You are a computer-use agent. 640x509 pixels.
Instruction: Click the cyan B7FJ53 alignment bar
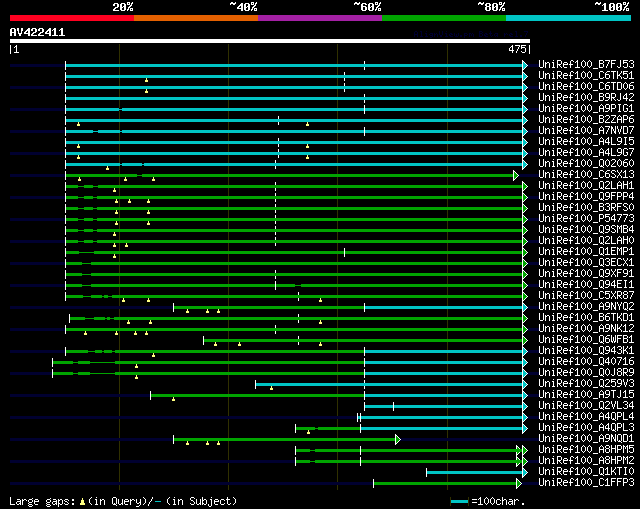tap(294, 65)
